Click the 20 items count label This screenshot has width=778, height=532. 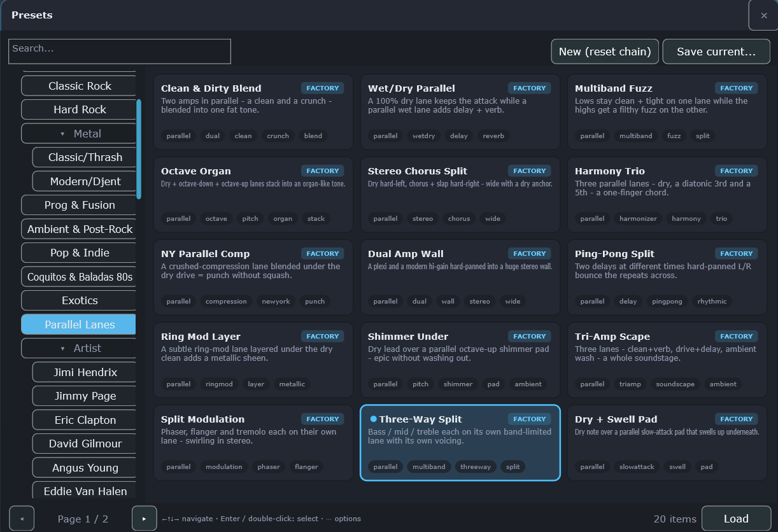click(x=675, y=519)
